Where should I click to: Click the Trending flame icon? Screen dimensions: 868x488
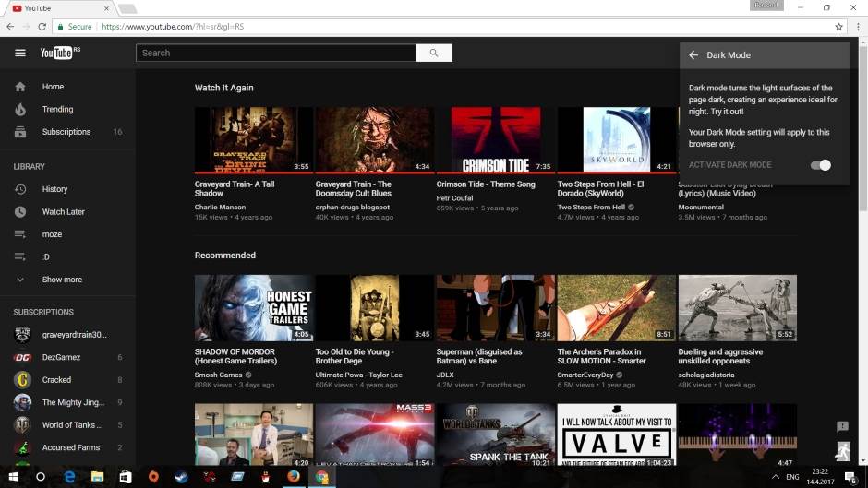click(x=20, y=109)
